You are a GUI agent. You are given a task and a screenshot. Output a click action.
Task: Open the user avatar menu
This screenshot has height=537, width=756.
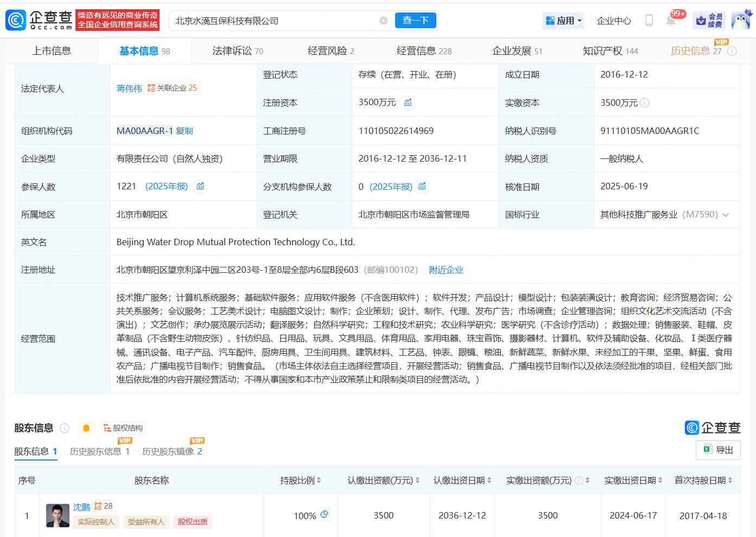[x=741, y=20]
